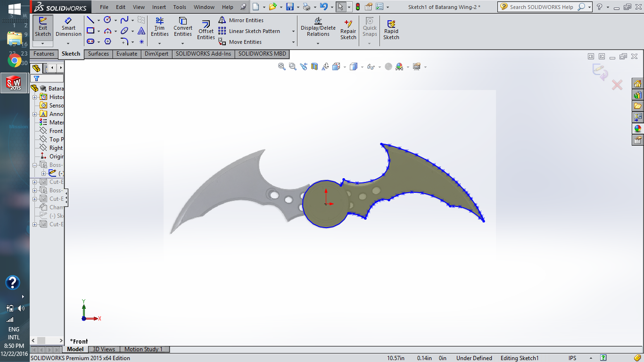644x362 pixels.
Task: Click the Convert Entities tool
Action: pos(183,27)
